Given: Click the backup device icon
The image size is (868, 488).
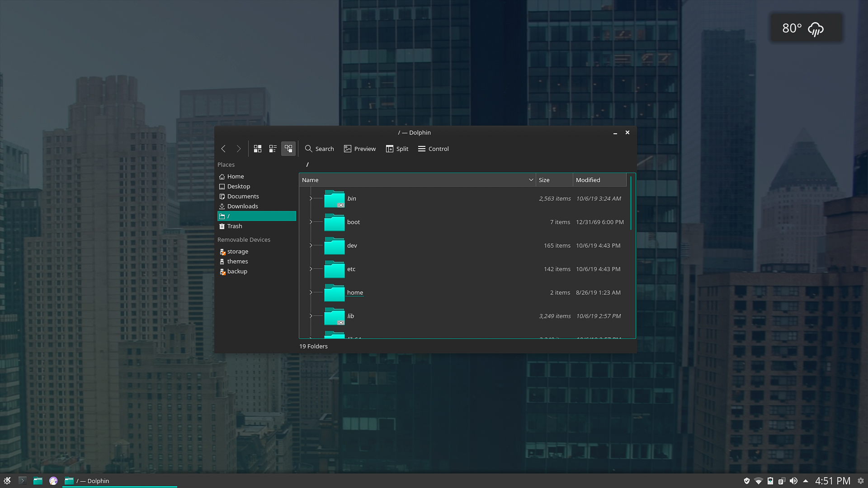Looking at the screenshot, I should tap(222, 272).
